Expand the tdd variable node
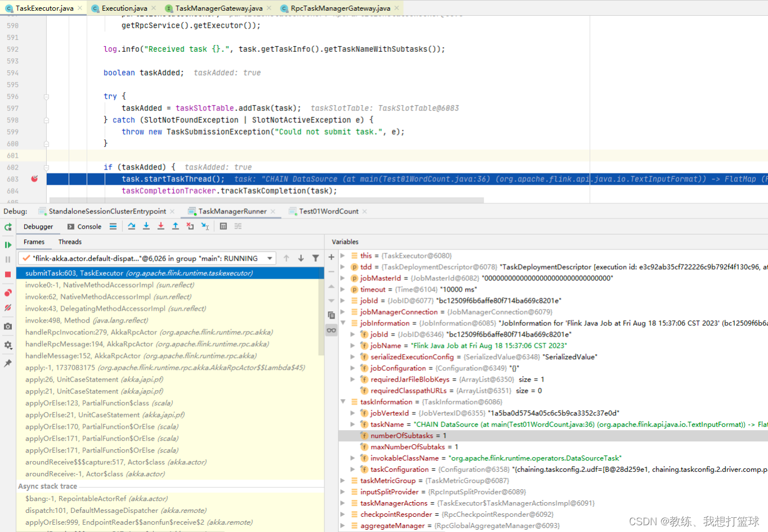The width and height of the screenshot is (768, 532). (x=343, y=267)
